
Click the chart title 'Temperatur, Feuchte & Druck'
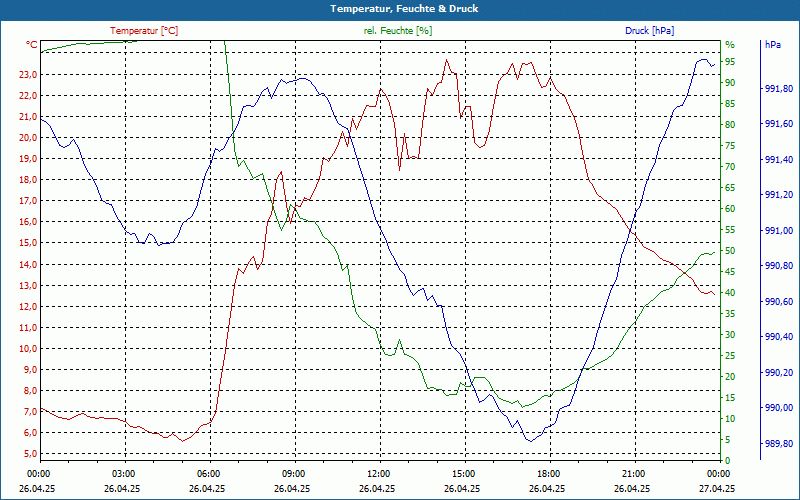point(404,9)
